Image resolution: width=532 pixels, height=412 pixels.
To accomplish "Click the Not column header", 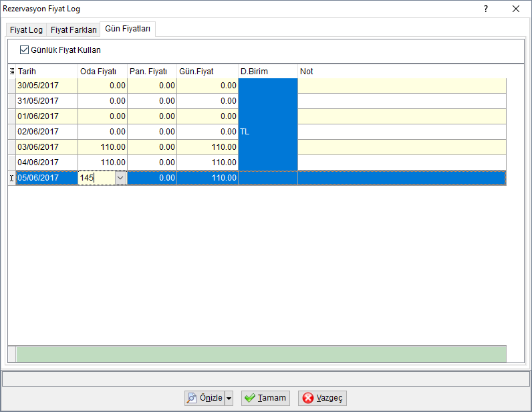I will 402,72.
